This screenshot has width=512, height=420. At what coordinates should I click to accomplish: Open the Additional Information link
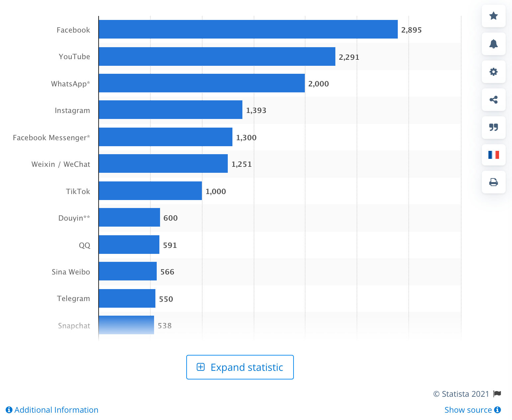tap(56, 410)
